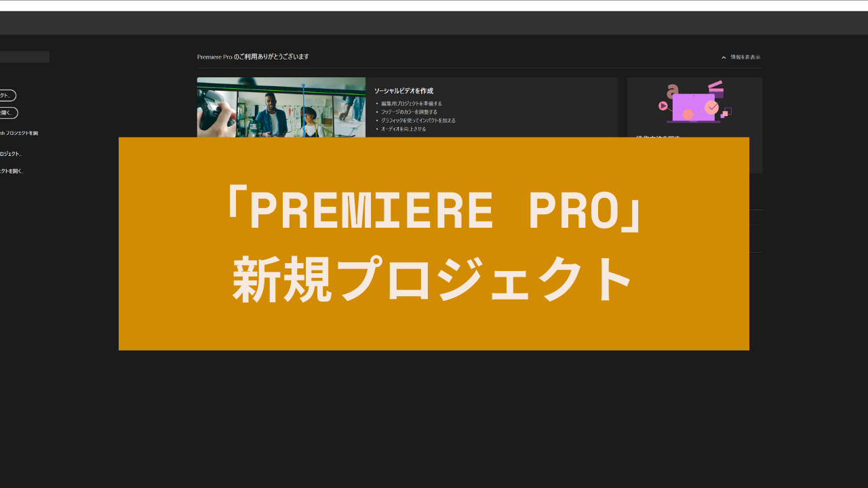Click the rounded open project button ending 開く…
The height and width of the screenshot is (488, 868).
click(8, 113)
